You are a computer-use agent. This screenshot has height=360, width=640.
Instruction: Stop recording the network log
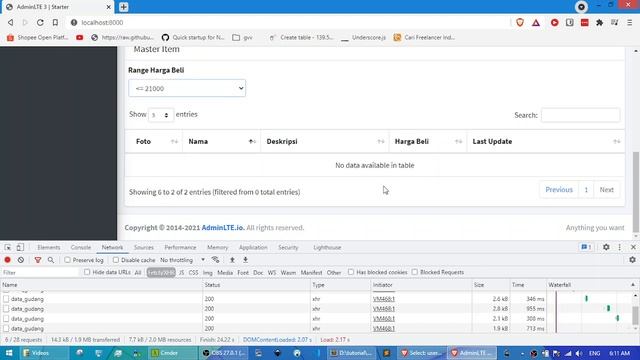(7, 260)
